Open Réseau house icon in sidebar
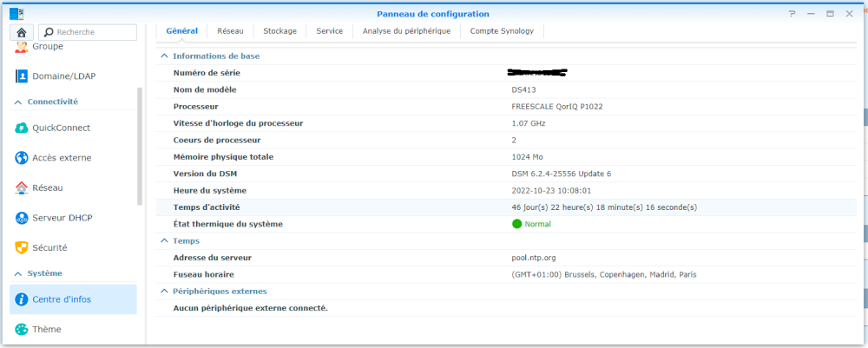 [22, 187]
